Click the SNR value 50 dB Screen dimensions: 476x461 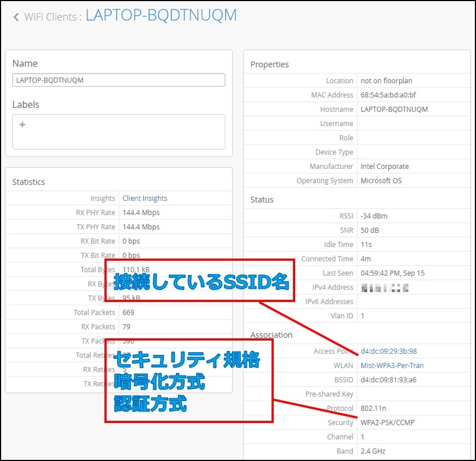[369, 231]
